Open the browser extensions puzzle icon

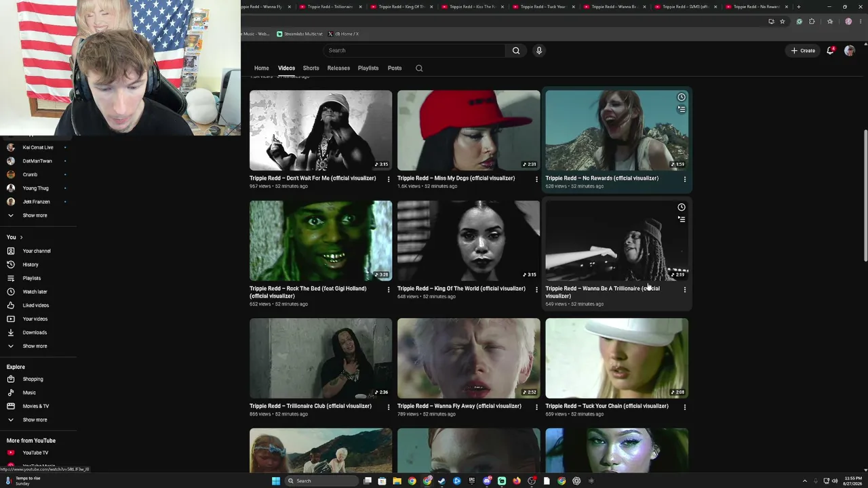click(x=812, y=21)
